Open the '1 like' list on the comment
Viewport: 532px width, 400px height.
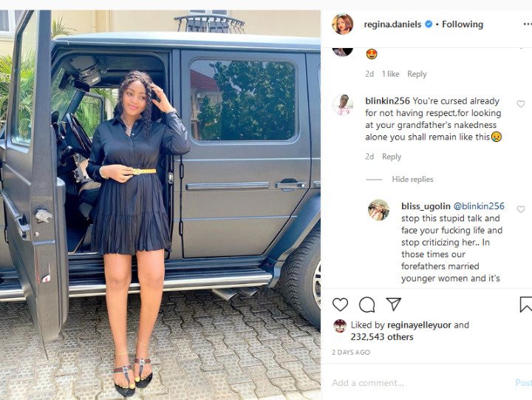(x=391, y=74)
